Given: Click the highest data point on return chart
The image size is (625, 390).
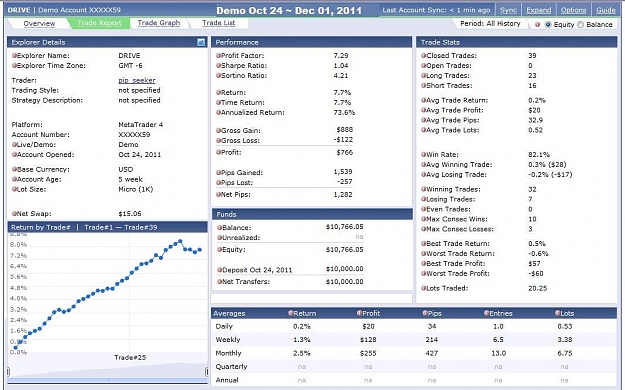Looking at the screenshot, I should point(180,241).
